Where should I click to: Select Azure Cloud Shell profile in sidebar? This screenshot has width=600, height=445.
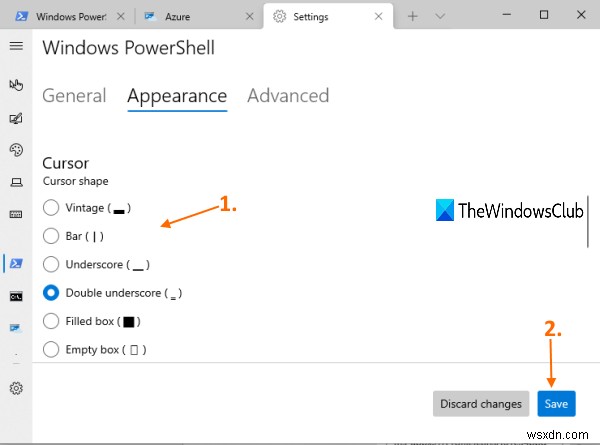pyautogui.click(x=16, y=328)
